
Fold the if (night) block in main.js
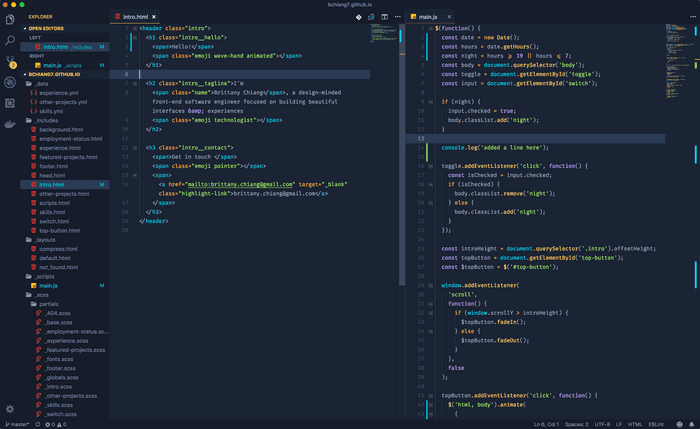[x=429, y=101]
